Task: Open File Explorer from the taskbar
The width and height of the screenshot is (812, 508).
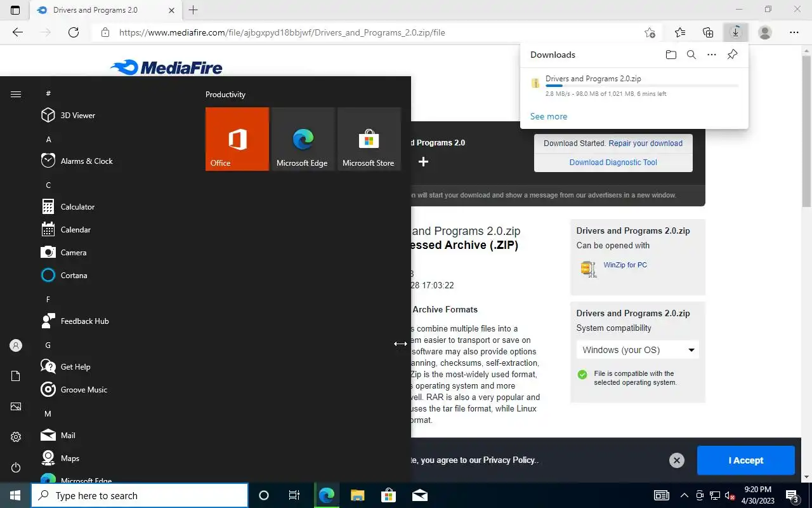Action: coord(357,495)
